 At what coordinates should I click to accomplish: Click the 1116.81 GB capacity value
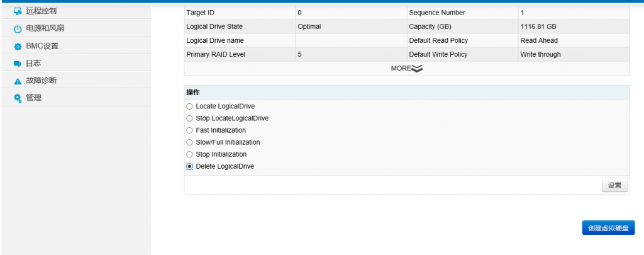(538, 26)
